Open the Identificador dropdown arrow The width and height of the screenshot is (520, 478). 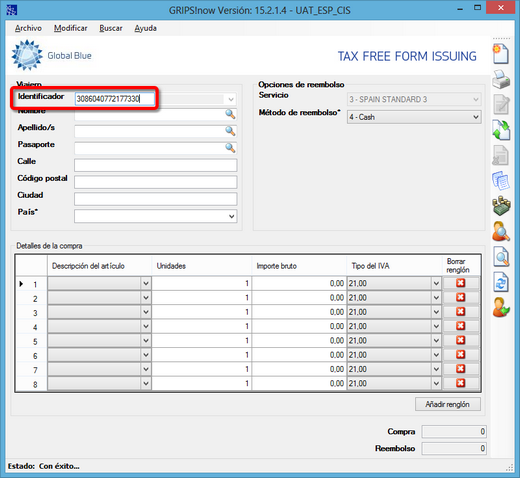pyautogui.click(x=231, y=99)
